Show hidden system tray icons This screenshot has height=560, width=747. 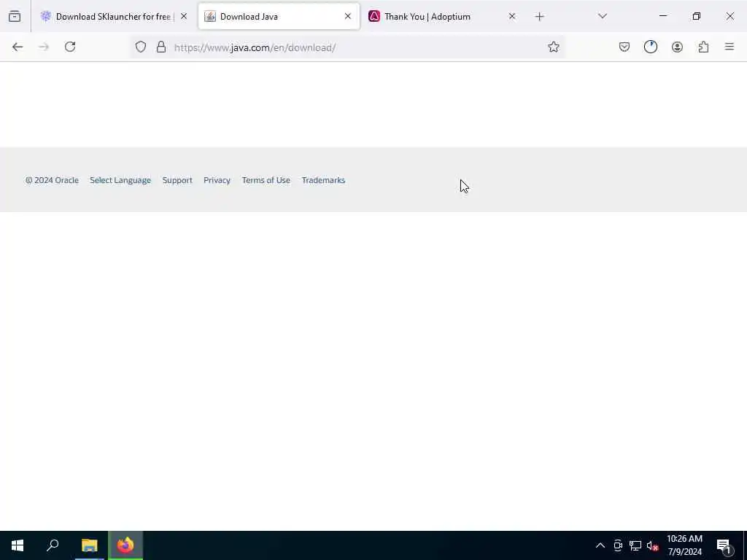600,545
